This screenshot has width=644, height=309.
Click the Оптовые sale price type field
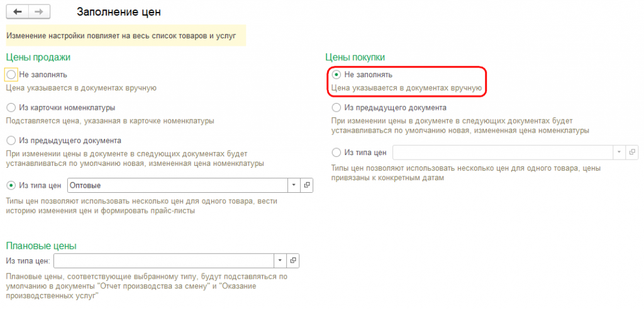tap(177, 185)
